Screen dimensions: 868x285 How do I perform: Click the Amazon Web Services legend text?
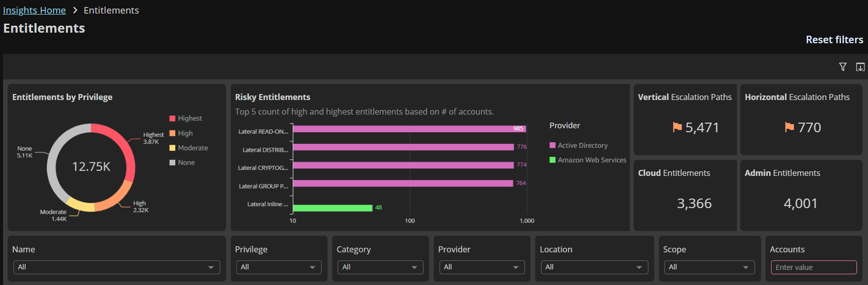pos(592,160)
